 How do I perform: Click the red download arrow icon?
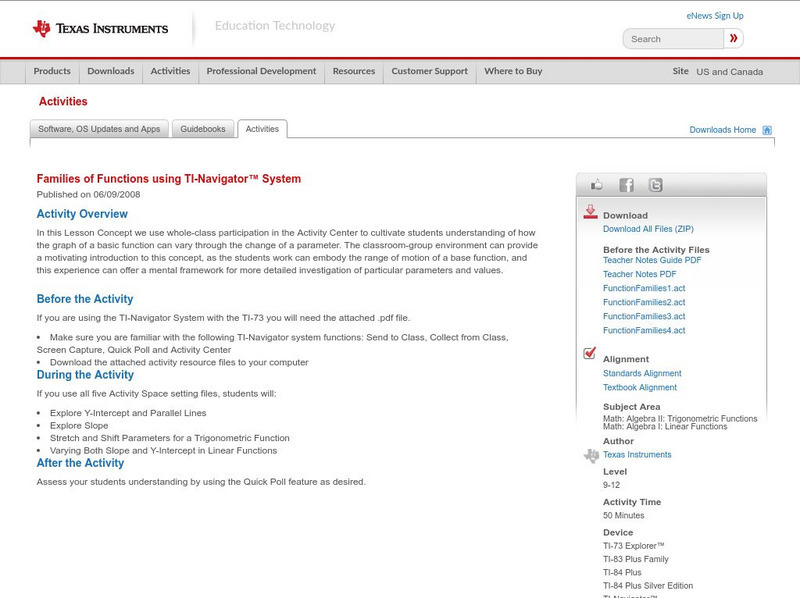click(589, 210)
